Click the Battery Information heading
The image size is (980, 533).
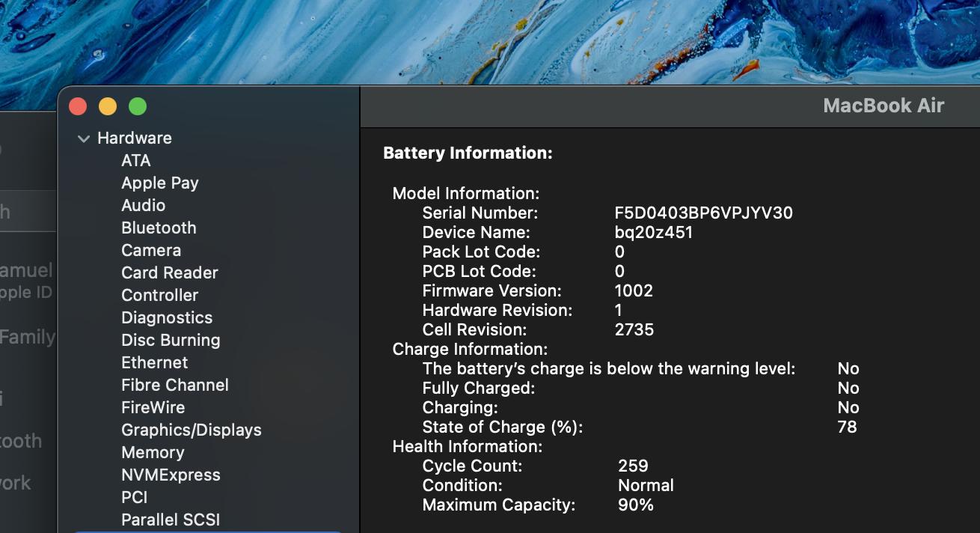(x=468, y=153)
